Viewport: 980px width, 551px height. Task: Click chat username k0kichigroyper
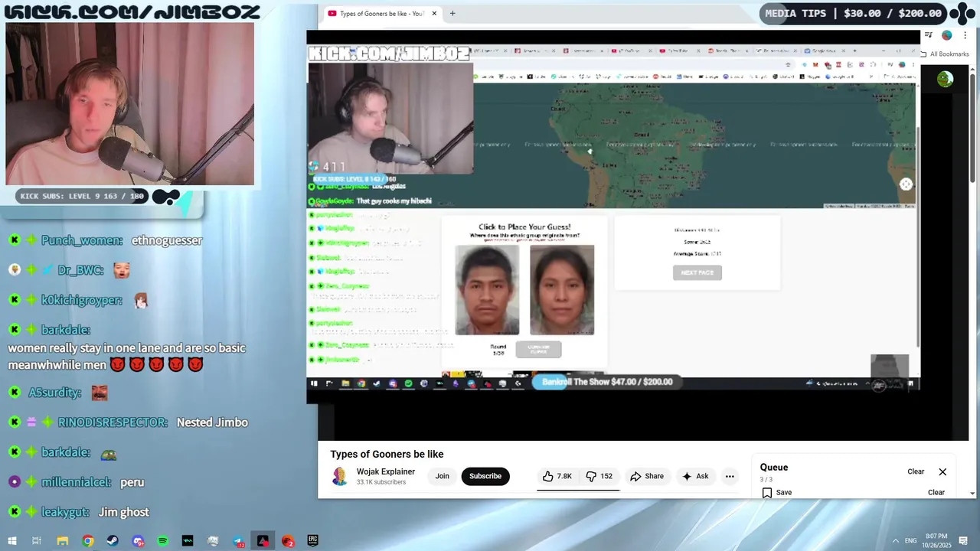(82, 300)
